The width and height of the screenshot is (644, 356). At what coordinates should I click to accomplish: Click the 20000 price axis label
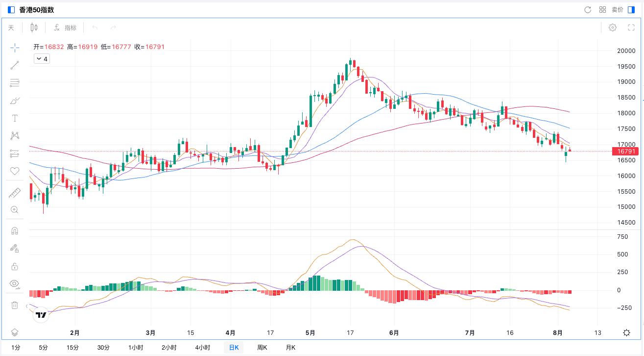[x=625, y=51]
